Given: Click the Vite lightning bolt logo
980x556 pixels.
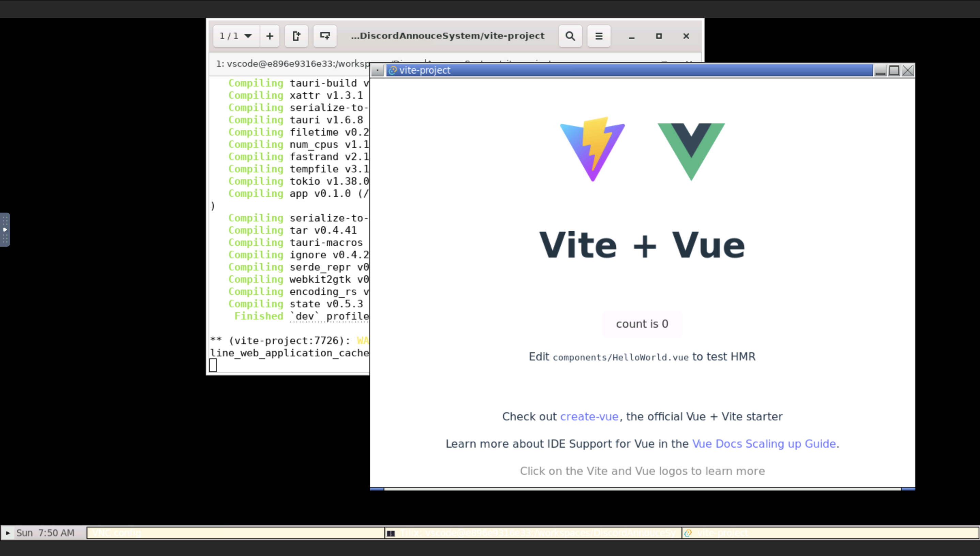Looking at the screenshot, I should [x=592, y=149].
